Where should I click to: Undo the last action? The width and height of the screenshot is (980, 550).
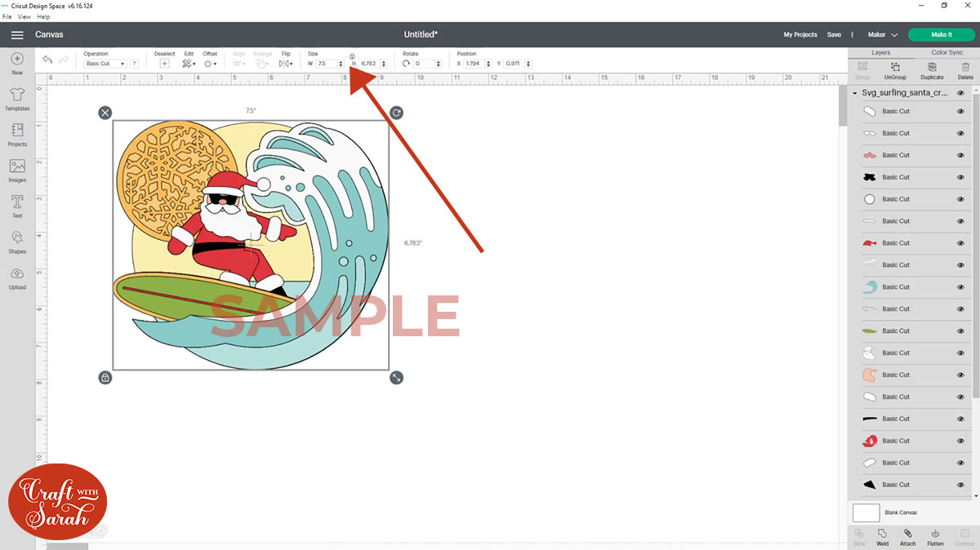click(x=47, y=60)
